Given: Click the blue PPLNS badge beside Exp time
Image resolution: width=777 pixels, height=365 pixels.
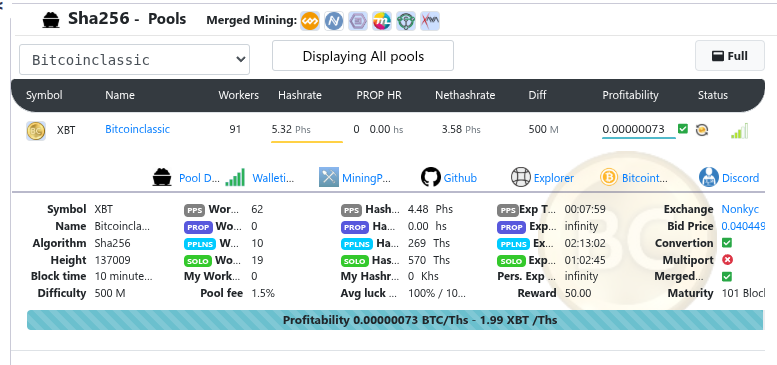Looking at the screenshot, I should [x=514, y=244].
